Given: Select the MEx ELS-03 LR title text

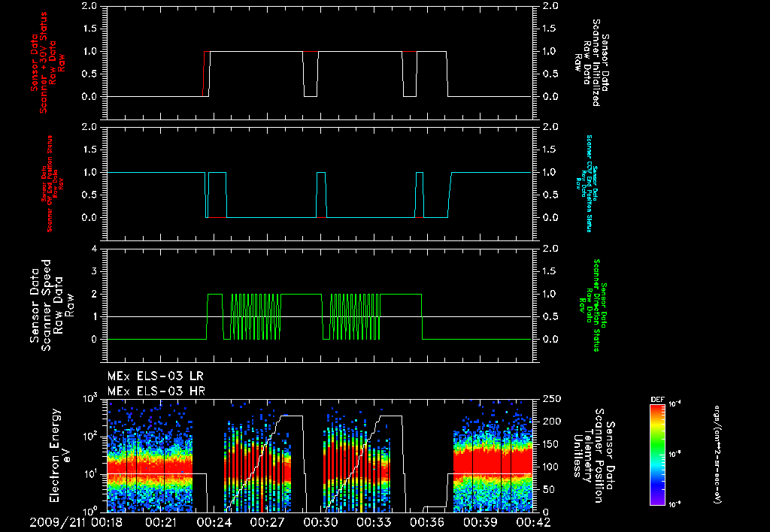Looking at the screenshot, I should pos(155,376).
